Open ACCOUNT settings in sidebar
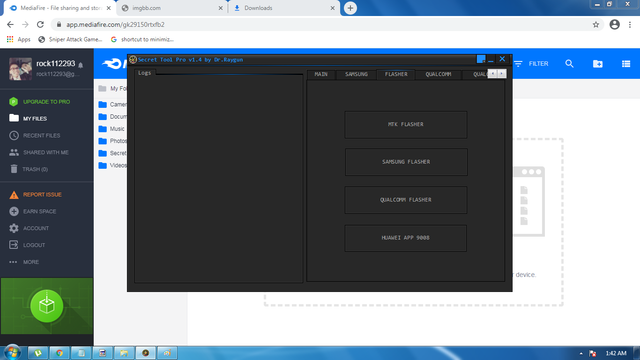The image size is (640, 360). tap(29, 228)
